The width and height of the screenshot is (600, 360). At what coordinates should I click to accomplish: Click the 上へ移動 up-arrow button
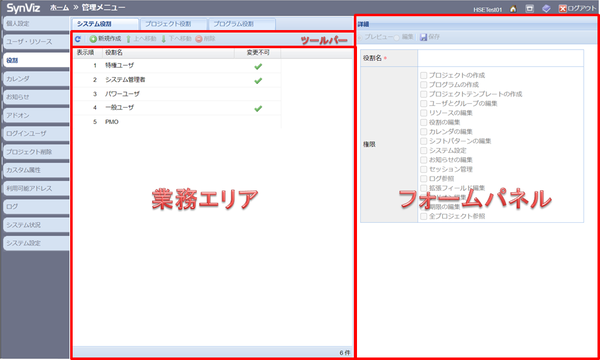[141, 39]
